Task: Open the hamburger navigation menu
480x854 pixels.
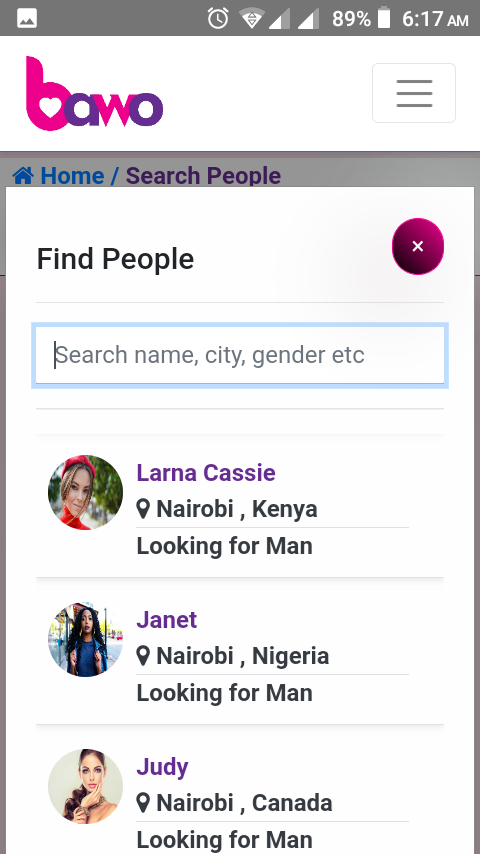Action: coord(414,93)
